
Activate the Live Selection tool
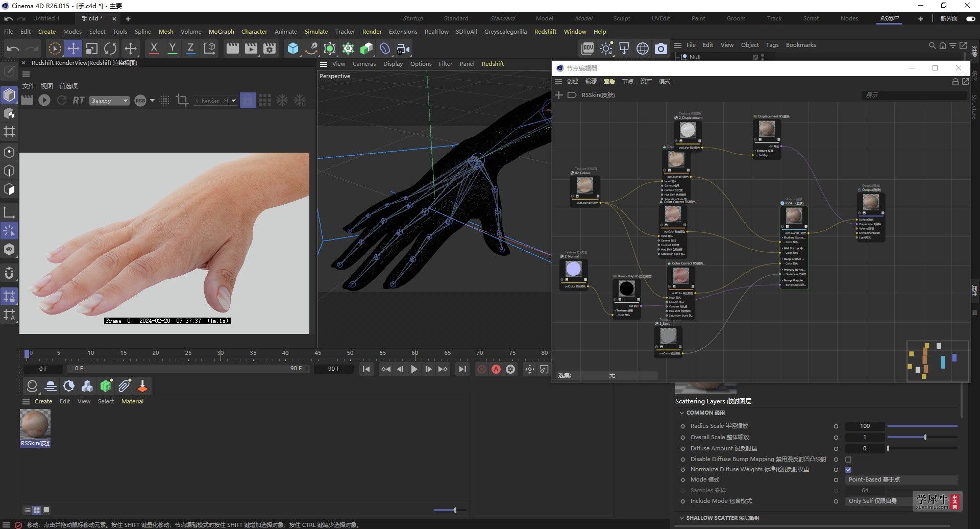(x=55, y=49)
